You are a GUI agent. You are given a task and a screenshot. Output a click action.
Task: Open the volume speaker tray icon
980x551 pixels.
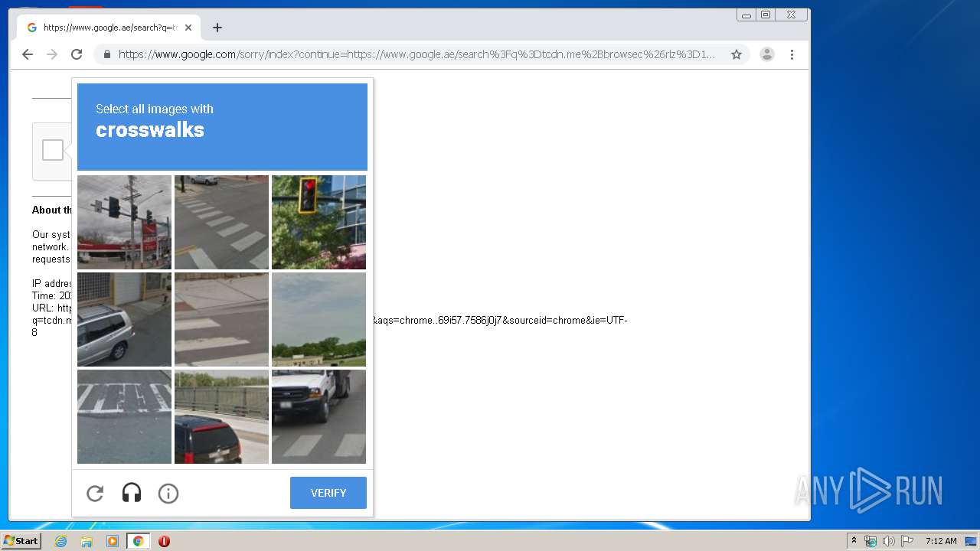pyautogui.click(x=889, y=541)
